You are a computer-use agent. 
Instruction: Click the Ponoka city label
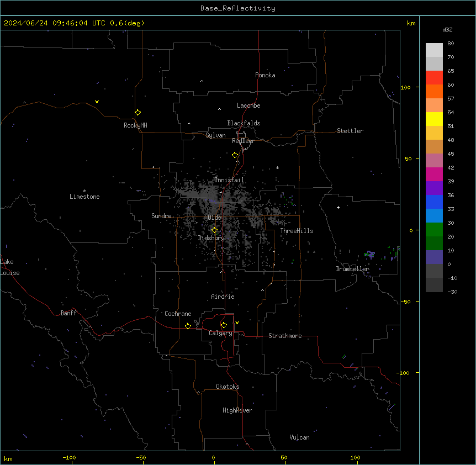tap(265, 75)
